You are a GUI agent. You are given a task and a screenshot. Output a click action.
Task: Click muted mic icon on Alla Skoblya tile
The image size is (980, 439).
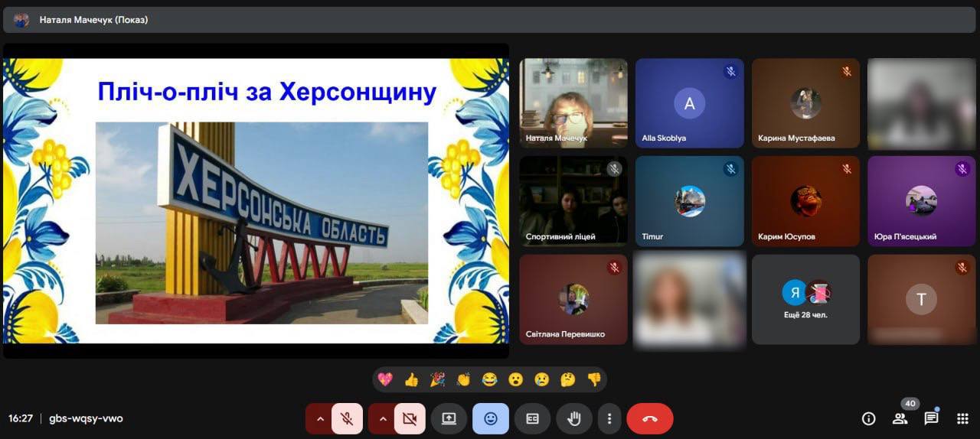[730, 71]
